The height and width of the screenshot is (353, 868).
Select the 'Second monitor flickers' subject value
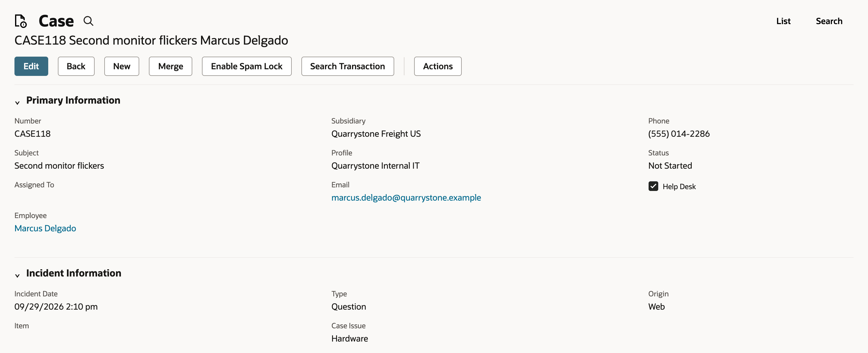click(59, 166)
